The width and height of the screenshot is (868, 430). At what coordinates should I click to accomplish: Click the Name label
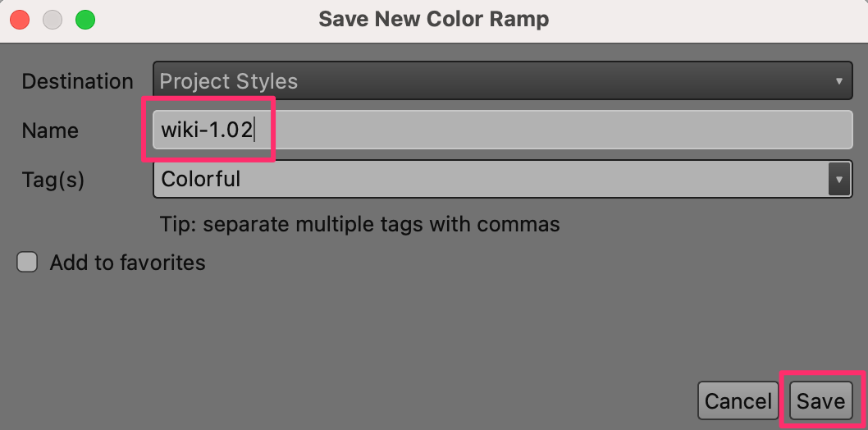point(50,130)
